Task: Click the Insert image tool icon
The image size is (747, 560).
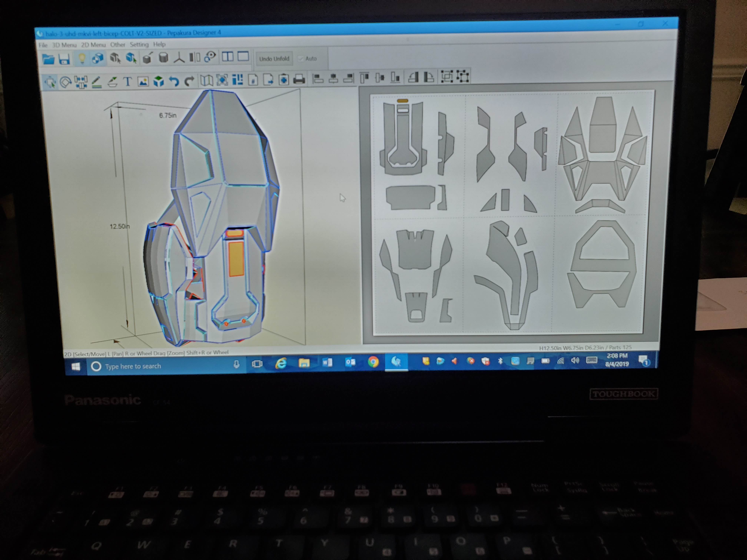Action: tap(143, 81)
